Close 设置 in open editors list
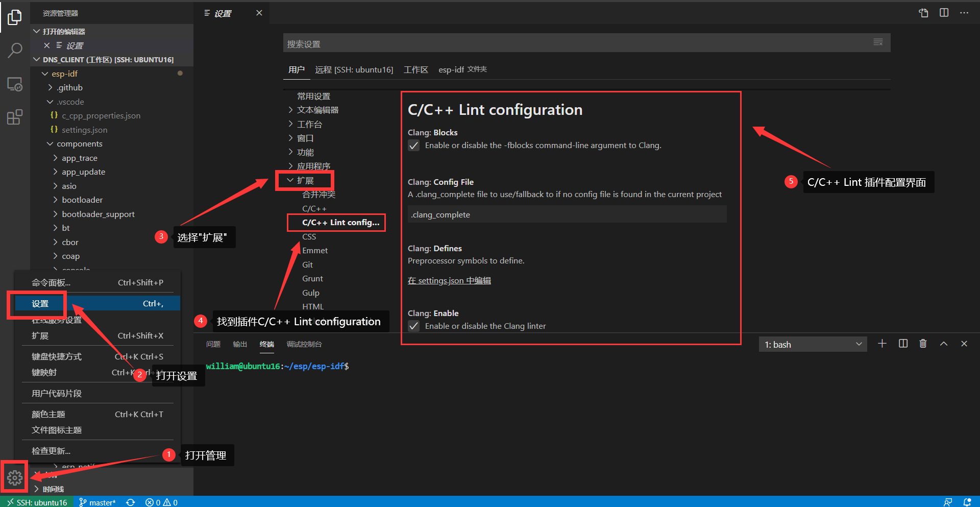Viewport: 980px width, 507px height. pos(46,45)
